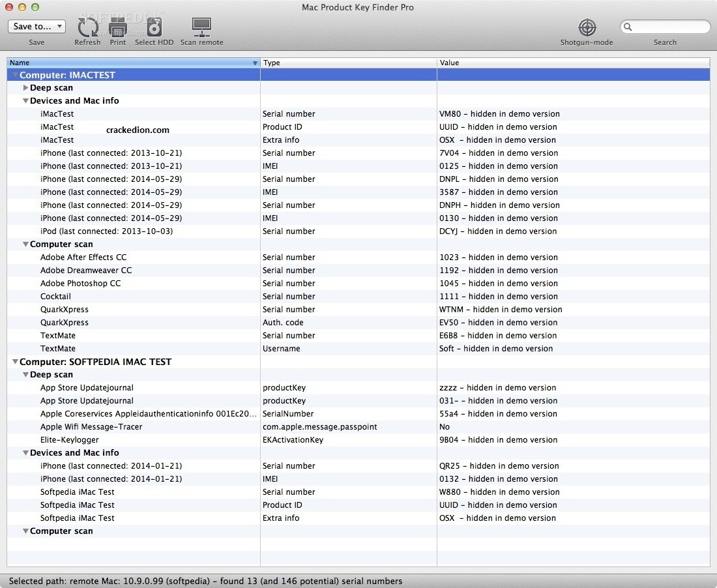Click inside the Search field
717x588 pixels.
(665, 27)
